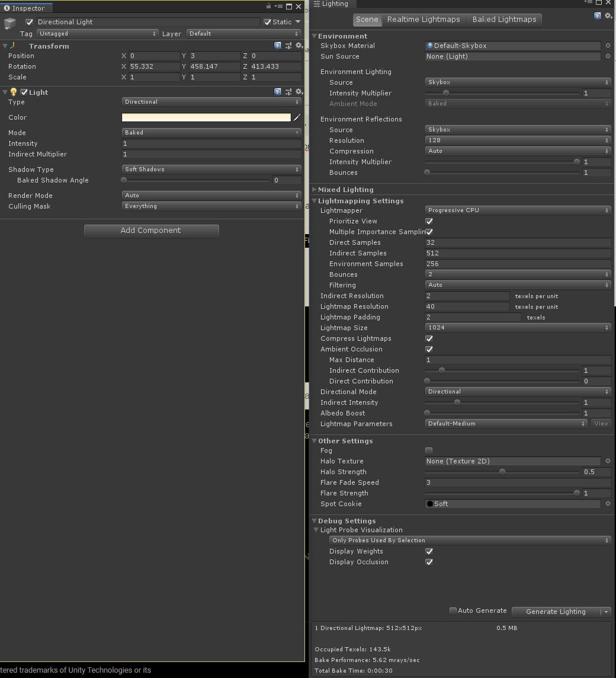The height and width of the screenshot is (678, 616).
Task: Open the Transform component help reference
Action: pyautogui.click(x=278, y=46)
